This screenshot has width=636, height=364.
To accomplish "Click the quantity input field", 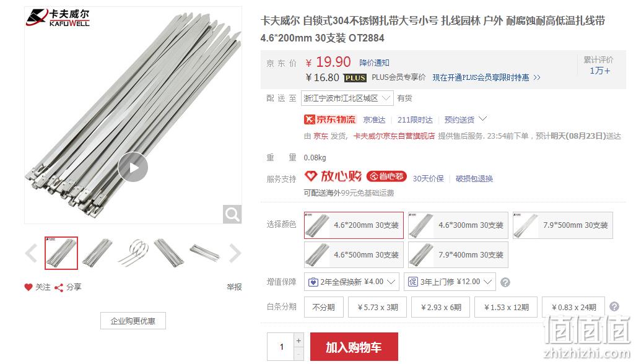I will [281, 347].
